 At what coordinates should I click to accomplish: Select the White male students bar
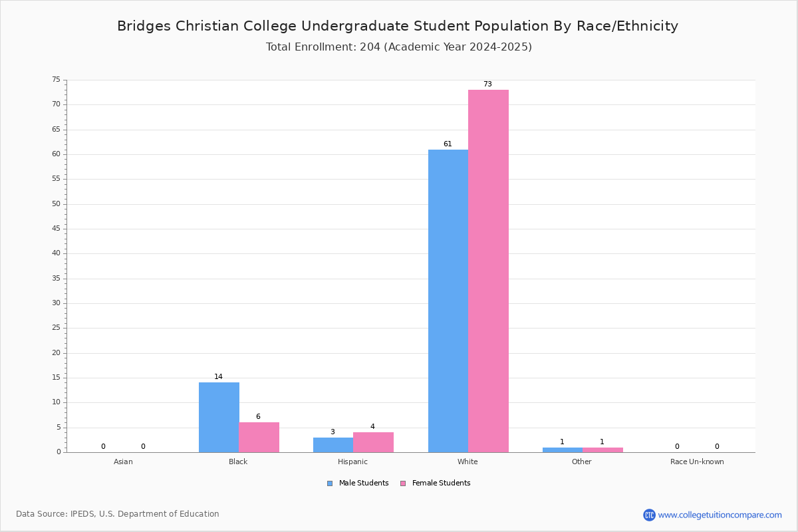[448, 301]
